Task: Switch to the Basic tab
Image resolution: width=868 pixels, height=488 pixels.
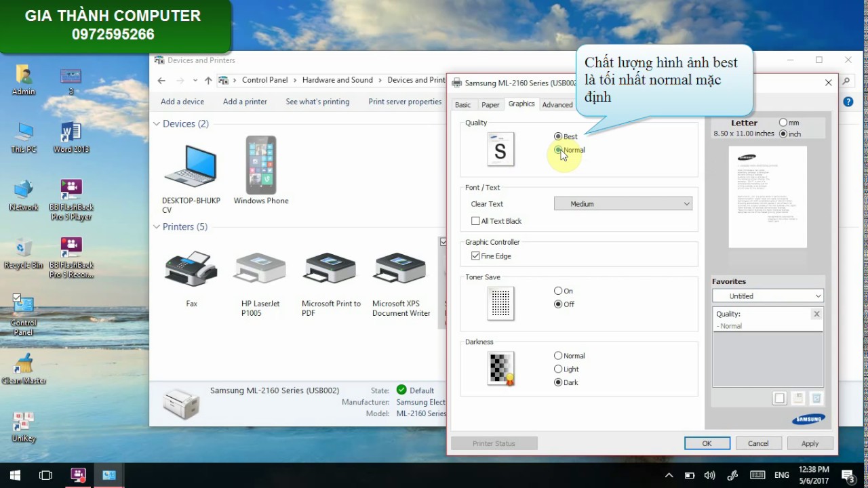Action: [462, 104]
